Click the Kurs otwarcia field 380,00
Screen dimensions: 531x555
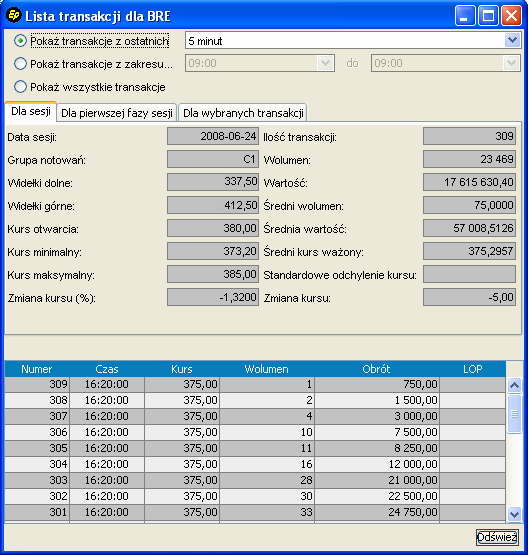tap(213, 228)
